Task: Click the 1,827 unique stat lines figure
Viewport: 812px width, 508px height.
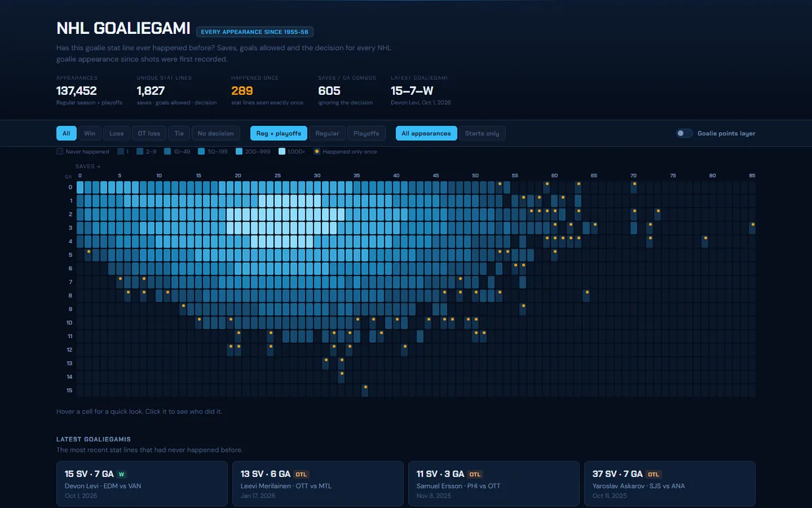Action: coord(151,91)
